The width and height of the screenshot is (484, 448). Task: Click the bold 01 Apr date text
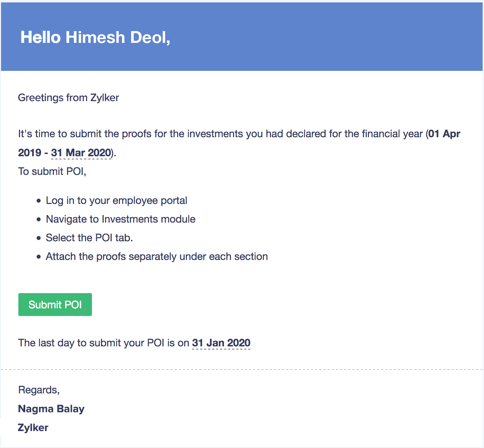point(444,134)
